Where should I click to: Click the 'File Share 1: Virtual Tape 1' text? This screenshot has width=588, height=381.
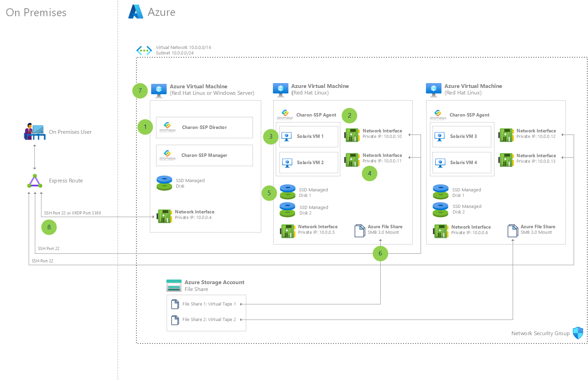point(209,304)
